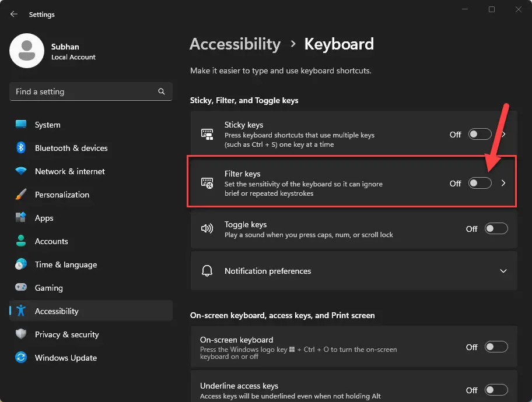Click the Privacy shield icon
The height and width of the screenshot is (402, 532).
pos(21,334)
